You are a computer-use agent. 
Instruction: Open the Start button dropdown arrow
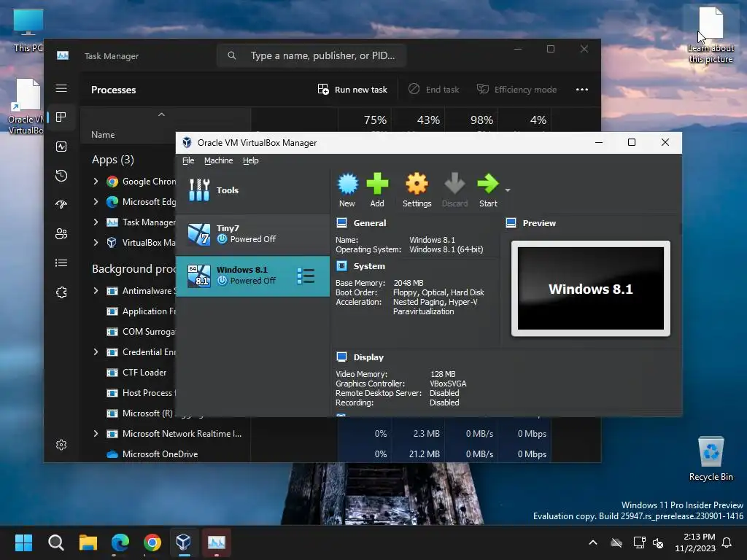[508, 190]
